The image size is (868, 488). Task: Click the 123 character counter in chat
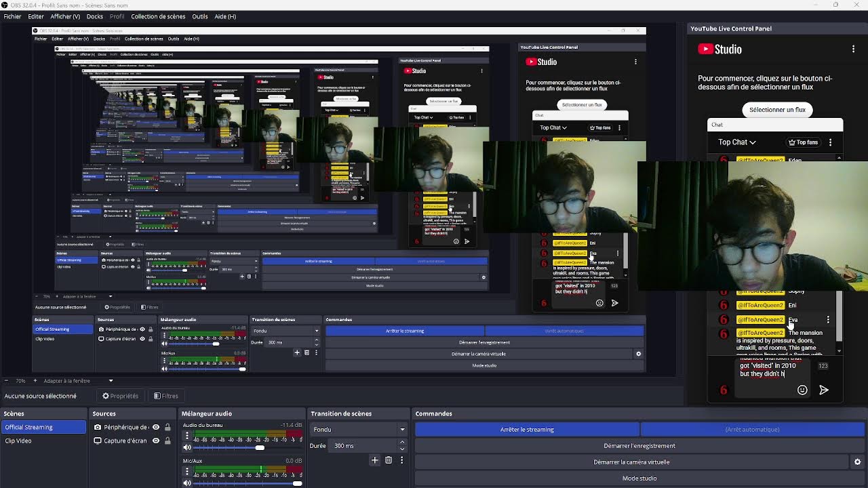click(823, 366)
